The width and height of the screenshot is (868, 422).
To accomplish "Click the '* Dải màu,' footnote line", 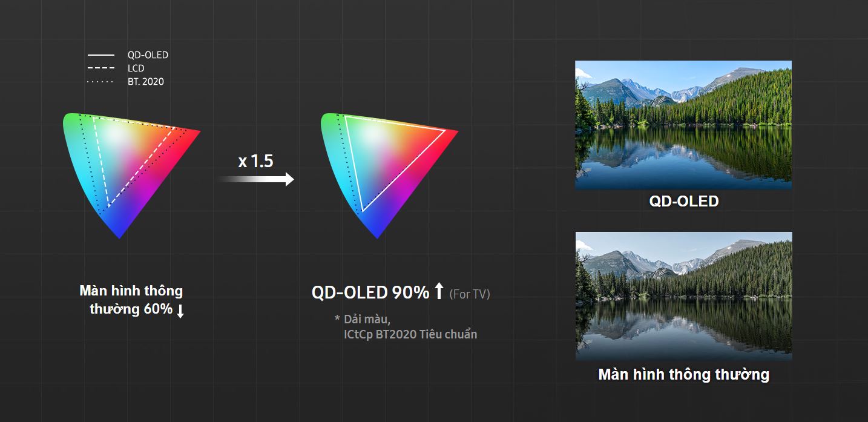I will 363,318.
